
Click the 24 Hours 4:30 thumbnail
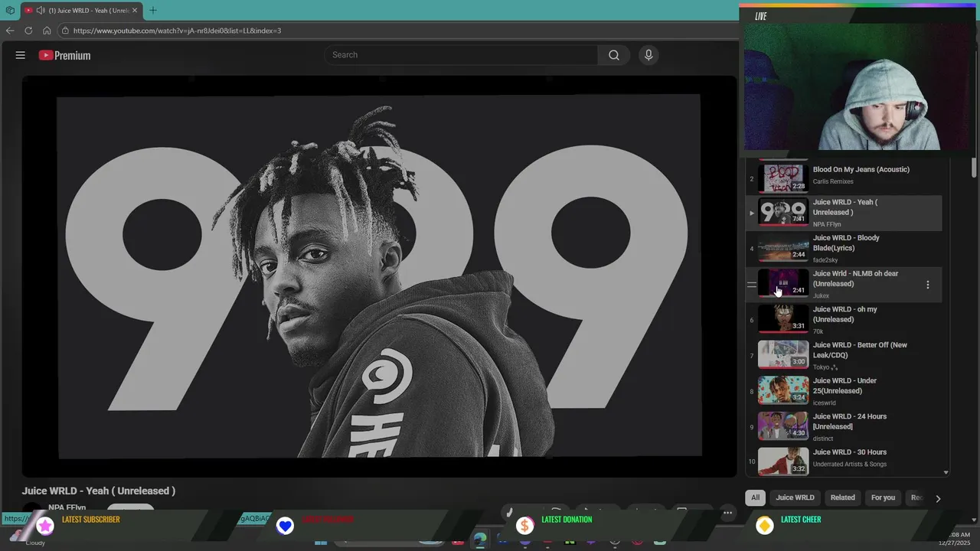pos(783,426)
